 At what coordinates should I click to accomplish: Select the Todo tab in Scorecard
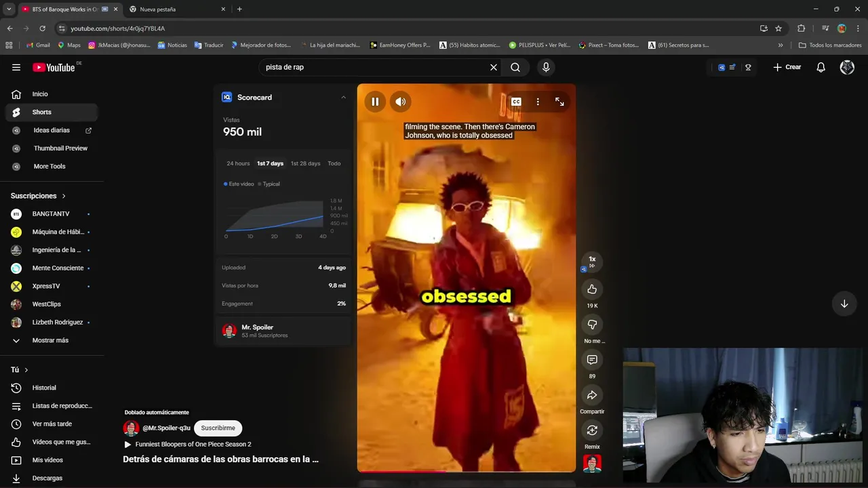[334, 163]
